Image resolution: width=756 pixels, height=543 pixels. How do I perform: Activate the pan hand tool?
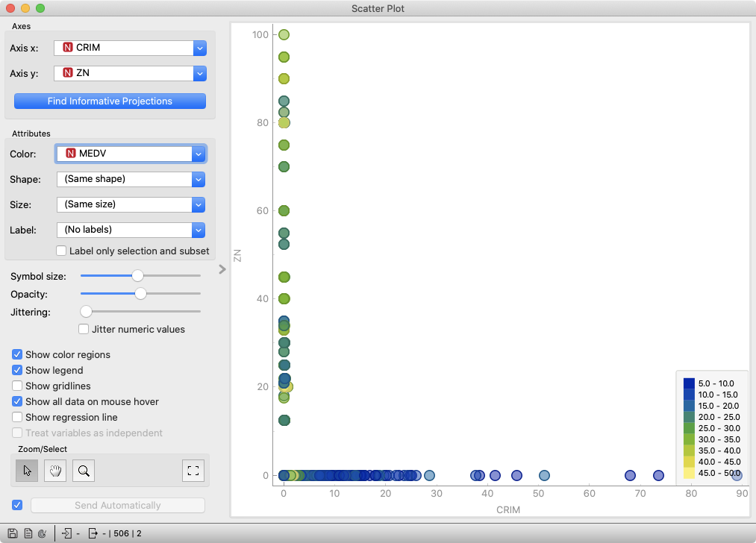pos(54,471)
